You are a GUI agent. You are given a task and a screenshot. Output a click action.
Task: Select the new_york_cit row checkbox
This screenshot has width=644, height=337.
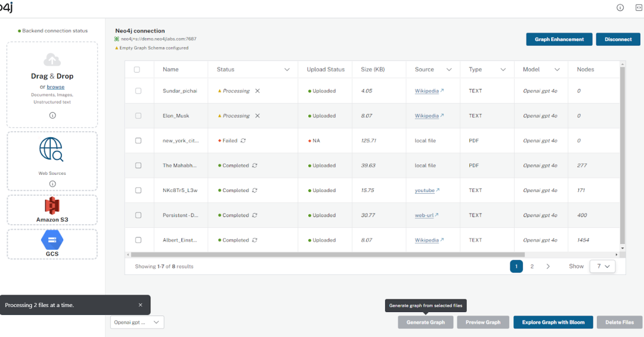[x=138, y=141]
